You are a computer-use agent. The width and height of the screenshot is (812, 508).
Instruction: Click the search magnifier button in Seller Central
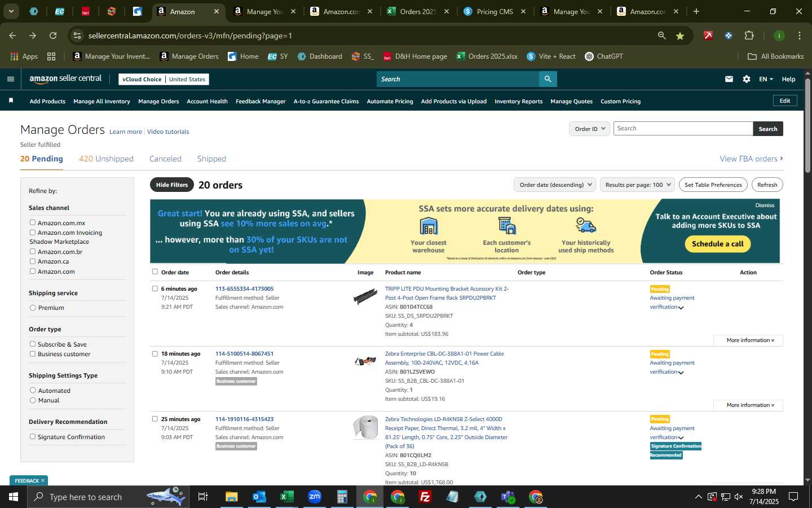click(x=548, y=79)
